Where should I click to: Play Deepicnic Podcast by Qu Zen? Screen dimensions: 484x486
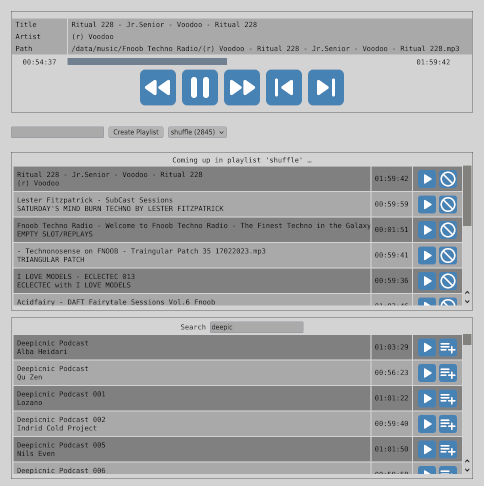[x=427, y=373]
